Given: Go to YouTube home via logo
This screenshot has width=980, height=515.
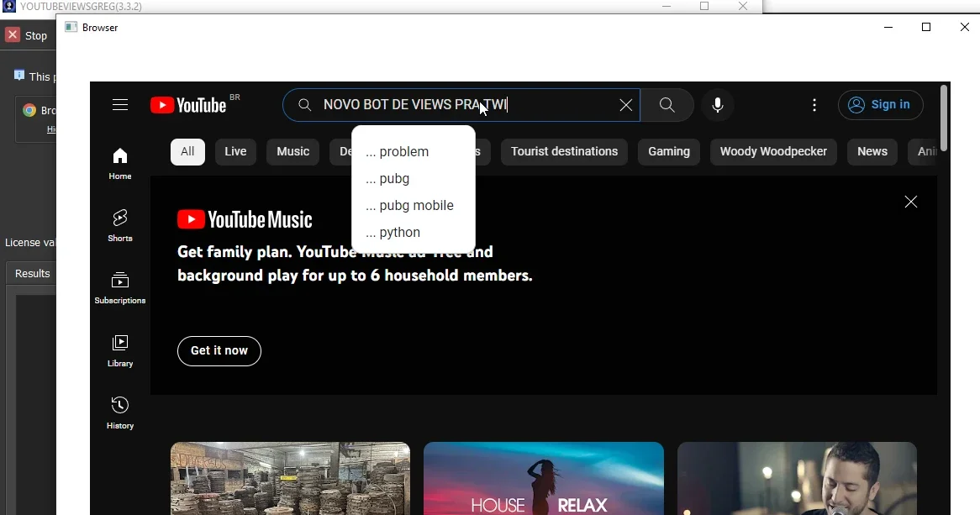Looking at the screenshot, I should click(x=188, y=105).
